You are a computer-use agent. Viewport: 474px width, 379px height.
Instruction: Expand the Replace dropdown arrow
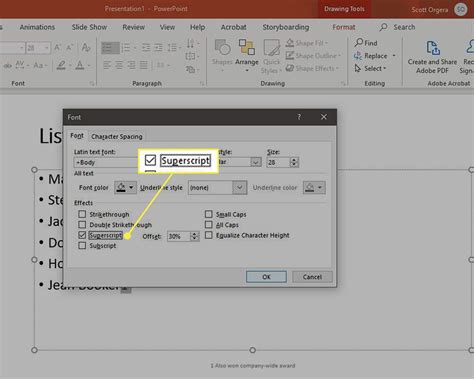pos(394,56)
